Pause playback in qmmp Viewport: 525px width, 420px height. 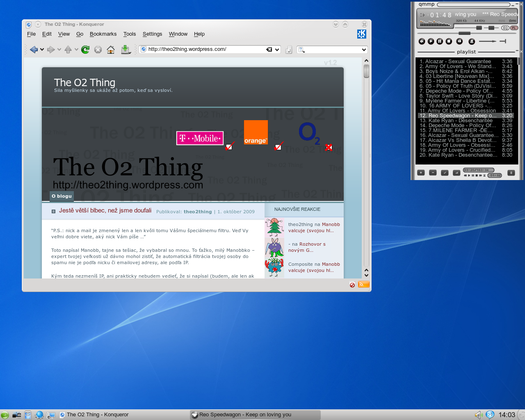(440, 41)
